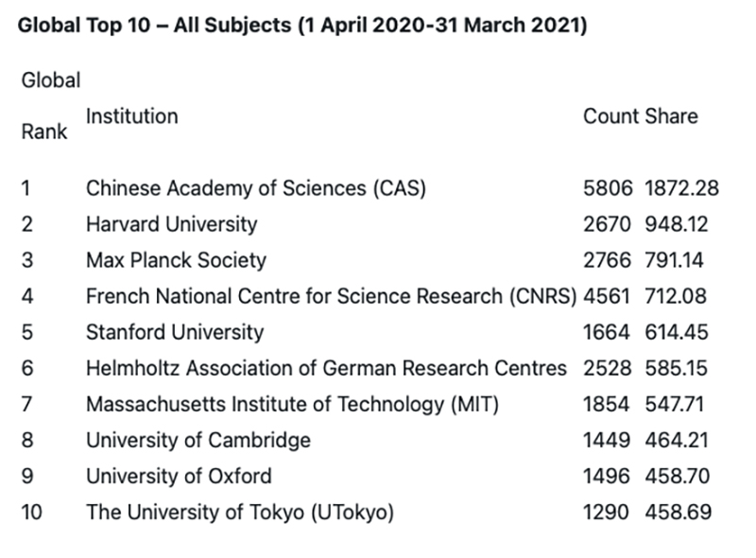Image resolution: width=756 pixels, height=558 pixels.
Task: Choose Stanford University institution name
Action: pos(175,332)
